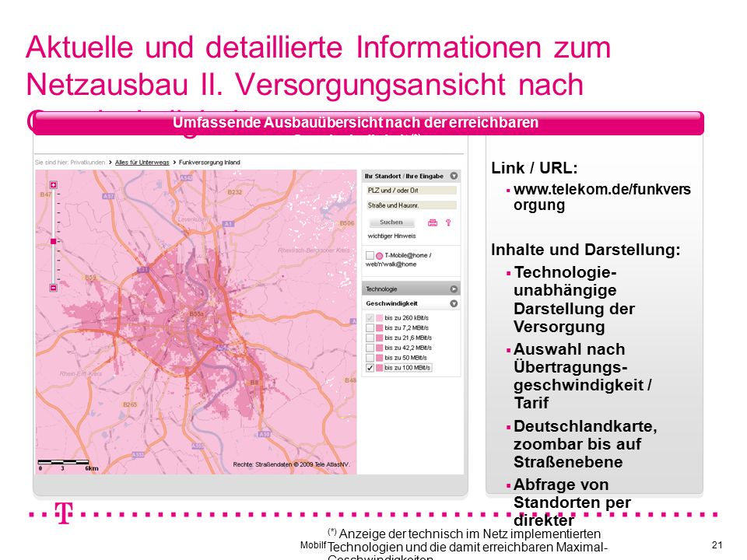747x560 pixels.
Task: Toggle the T-Mobile@home checkbox
Action: point(370,255)
